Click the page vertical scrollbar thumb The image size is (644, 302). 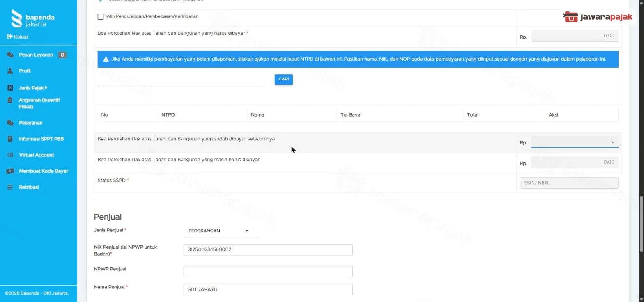[x=642, y=224]
